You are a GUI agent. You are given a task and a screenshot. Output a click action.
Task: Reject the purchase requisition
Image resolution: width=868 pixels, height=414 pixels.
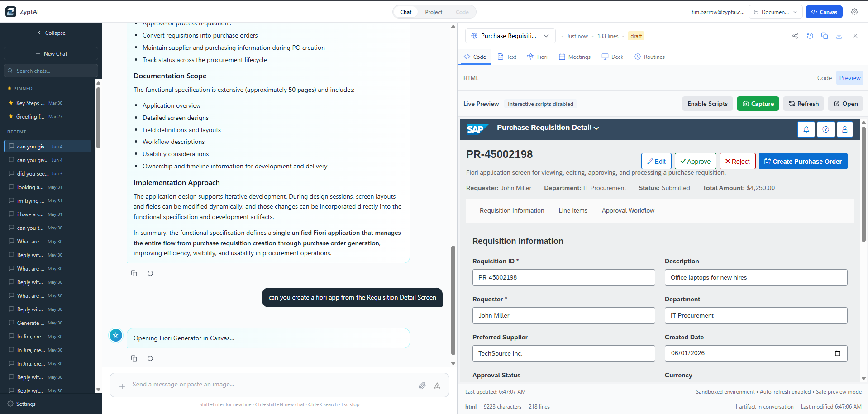coord(738,161)
